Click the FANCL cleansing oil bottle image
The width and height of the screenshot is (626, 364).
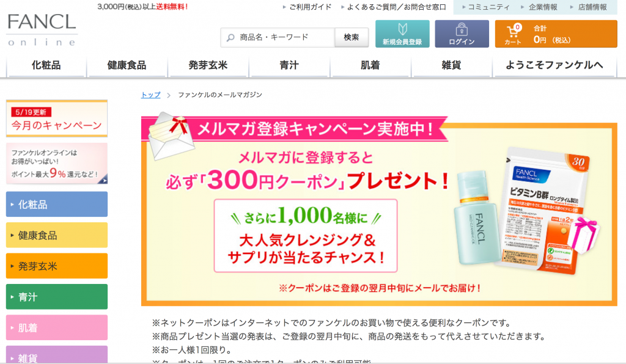click(477, 217)
